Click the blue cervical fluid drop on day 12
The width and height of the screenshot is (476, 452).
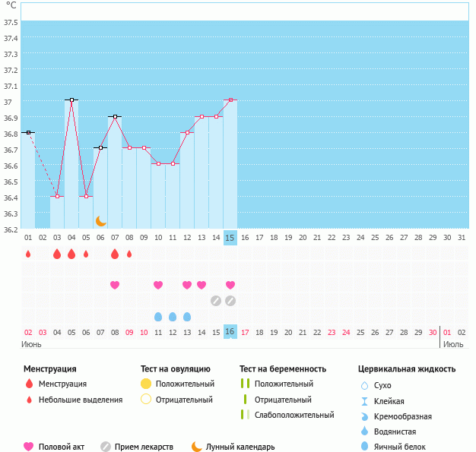click(173, 317)
